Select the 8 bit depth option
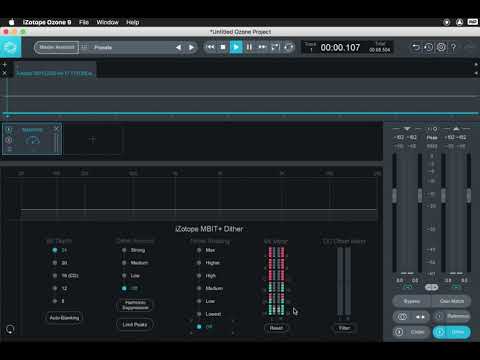480x360 pixels. [x=59, y=301]
